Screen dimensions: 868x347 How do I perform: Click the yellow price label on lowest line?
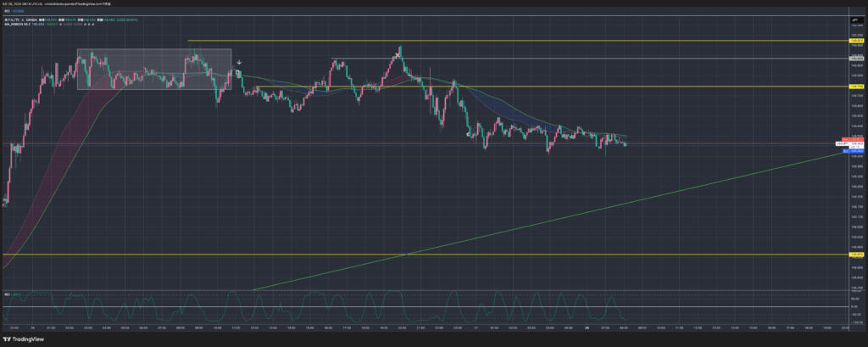(x=855, y=254)
